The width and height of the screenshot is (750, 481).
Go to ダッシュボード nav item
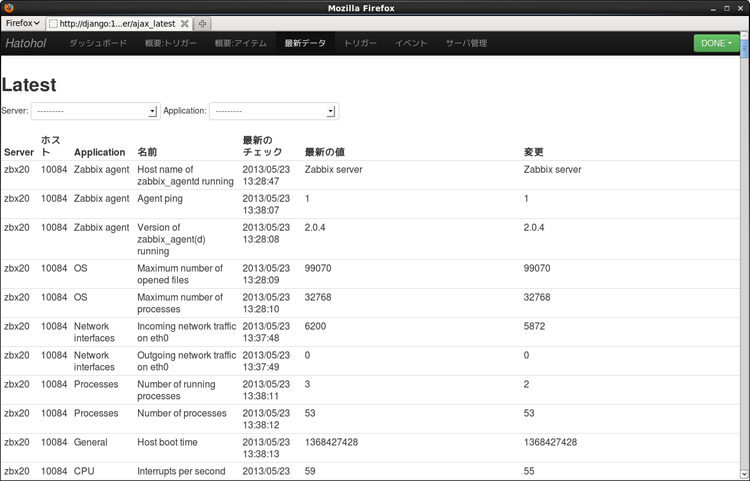pyautogui.click(x=97, y=43)
